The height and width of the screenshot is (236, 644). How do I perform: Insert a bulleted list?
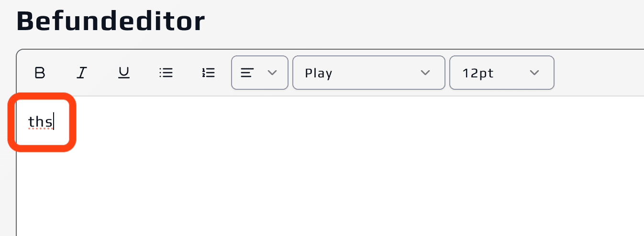tap(166, 73)
